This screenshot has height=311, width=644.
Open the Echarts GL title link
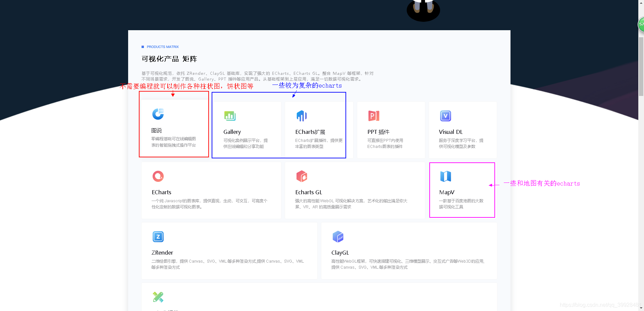(309, 192)
